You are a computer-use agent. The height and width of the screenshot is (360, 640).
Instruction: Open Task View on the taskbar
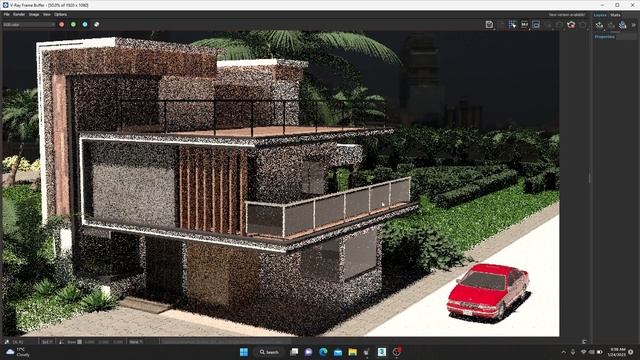tap(294, 352)
